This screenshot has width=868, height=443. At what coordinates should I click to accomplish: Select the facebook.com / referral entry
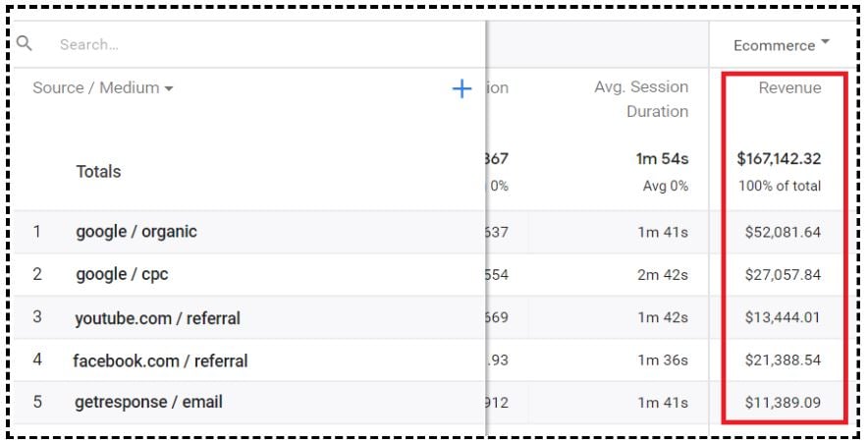click(x=160, y=360)
